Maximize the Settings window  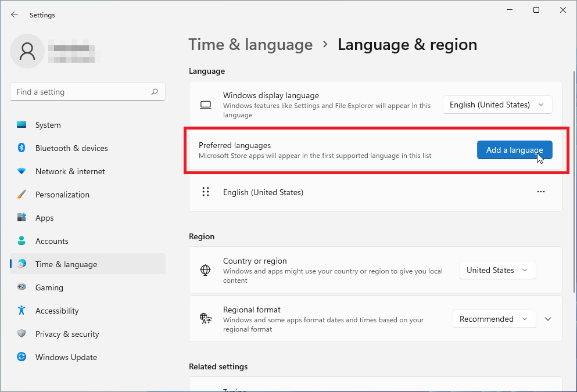point(536,10)
